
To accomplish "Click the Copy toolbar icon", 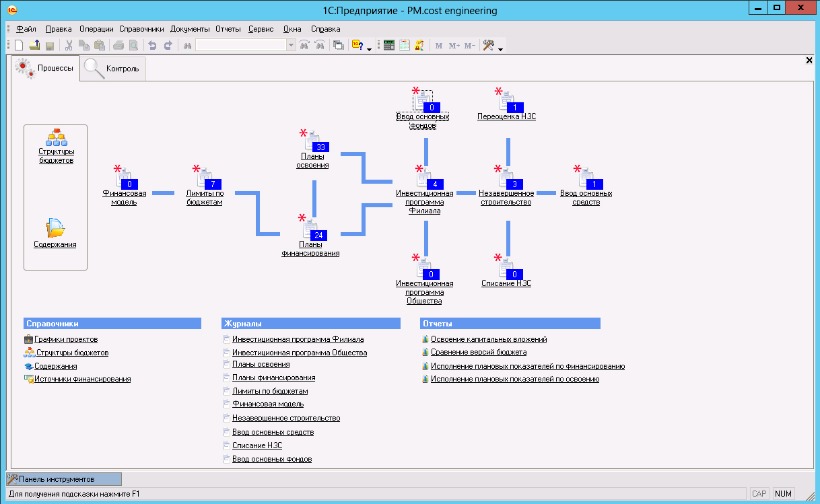I will pyautogui.click(x=84, y=45).
